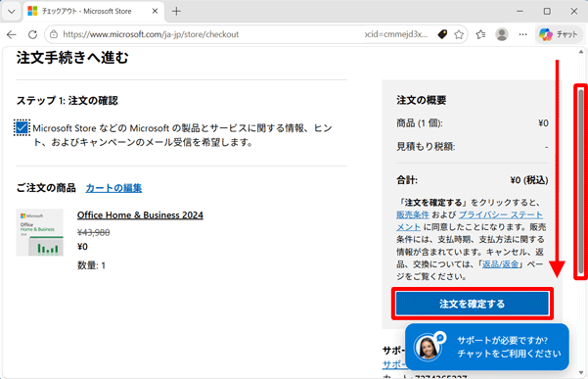Screen dimensions: 588x379
Task: Open the Settings and more menu
Action: [x=522, y=34]
